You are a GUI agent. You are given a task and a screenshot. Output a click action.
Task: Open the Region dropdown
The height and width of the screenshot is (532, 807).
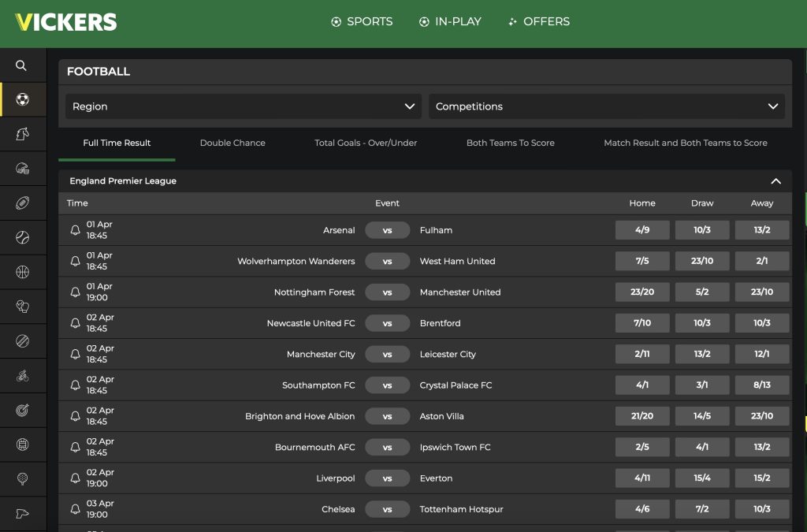243,106
